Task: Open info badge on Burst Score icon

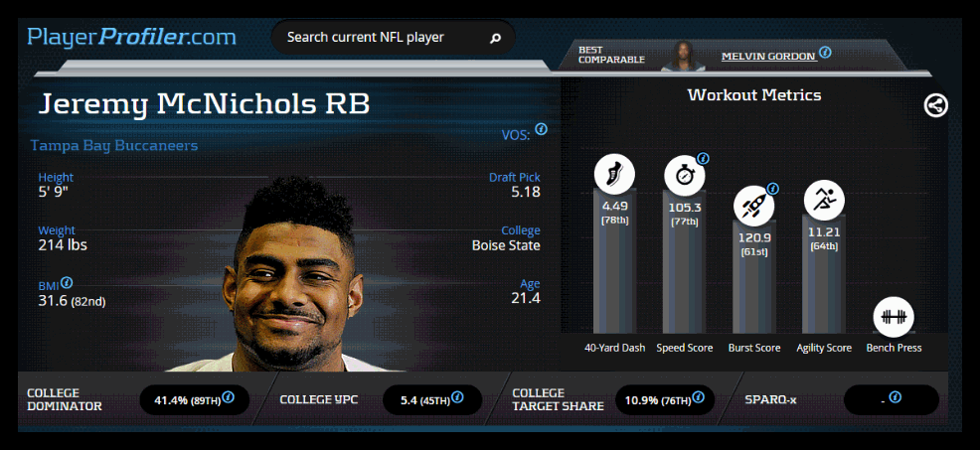Action: coord(772,188)
